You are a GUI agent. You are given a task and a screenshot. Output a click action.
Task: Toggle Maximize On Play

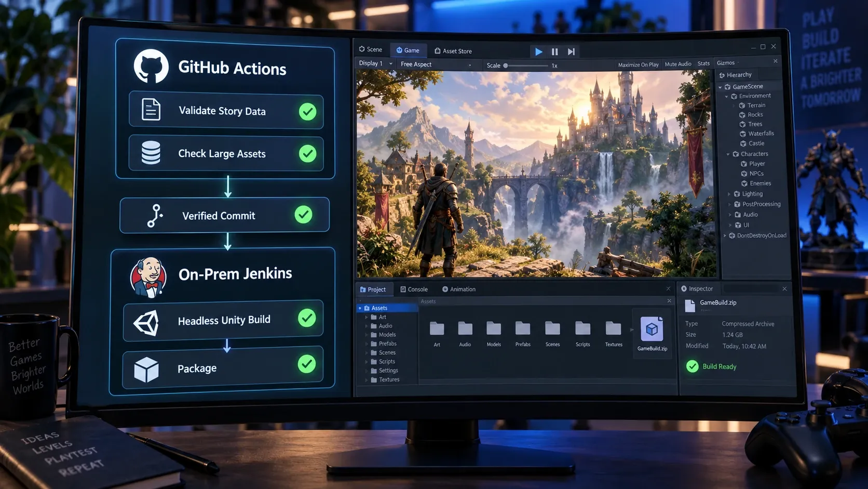coord(638,65)
